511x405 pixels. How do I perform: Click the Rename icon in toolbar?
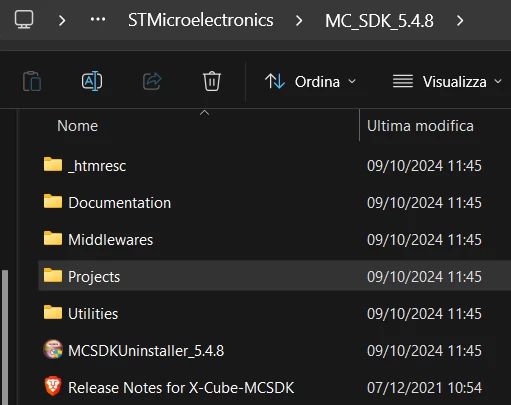coord(92,81)
